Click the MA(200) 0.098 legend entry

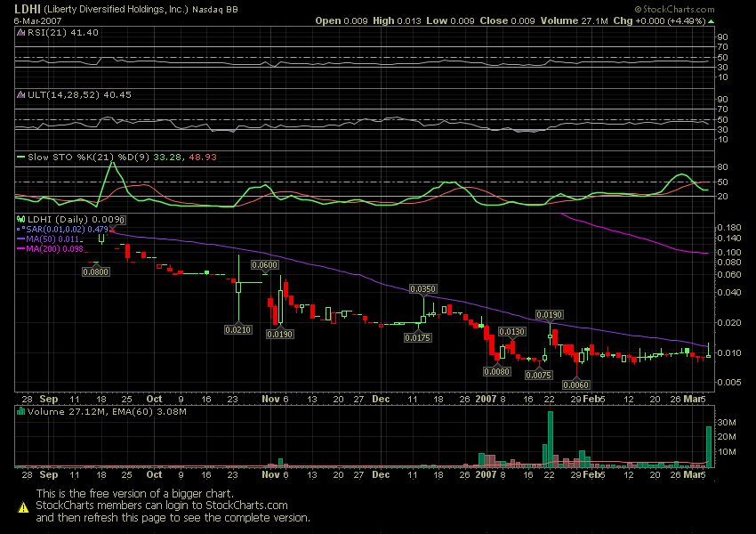(54, 249)
